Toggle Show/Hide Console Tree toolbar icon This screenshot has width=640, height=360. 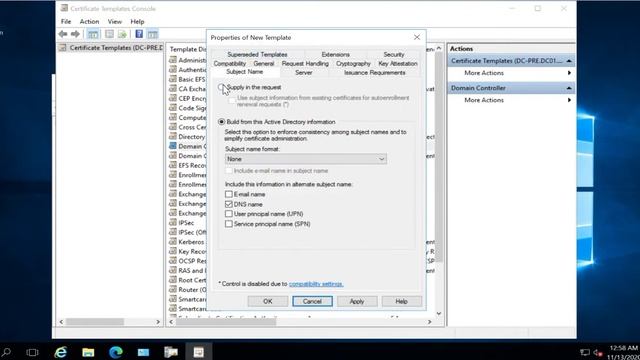click(93, 34)
